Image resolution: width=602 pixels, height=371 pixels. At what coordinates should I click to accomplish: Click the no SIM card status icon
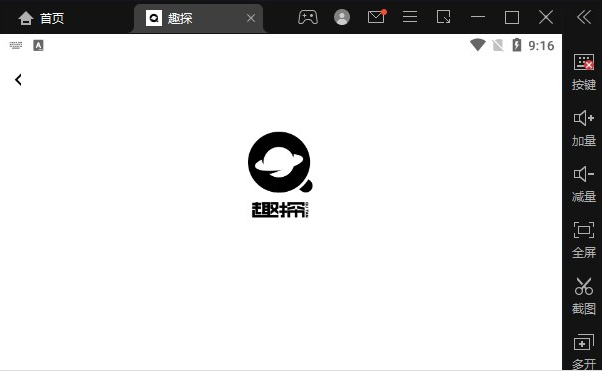pyautogui.click(x=498, y=45)
